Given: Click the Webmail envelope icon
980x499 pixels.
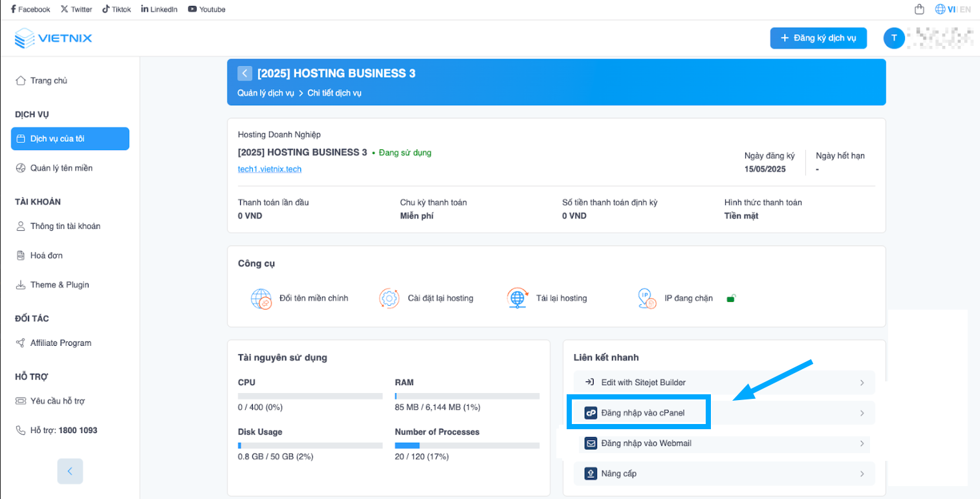Looking at the screenshot, I should pyautogui.click(x=591, y=443).
